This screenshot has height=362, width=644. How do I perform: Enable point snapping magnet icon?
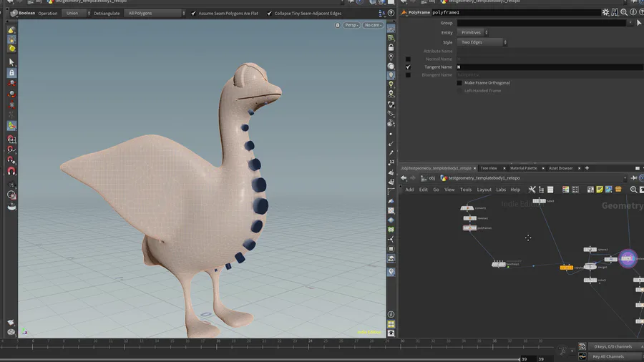tap(11, 160)
